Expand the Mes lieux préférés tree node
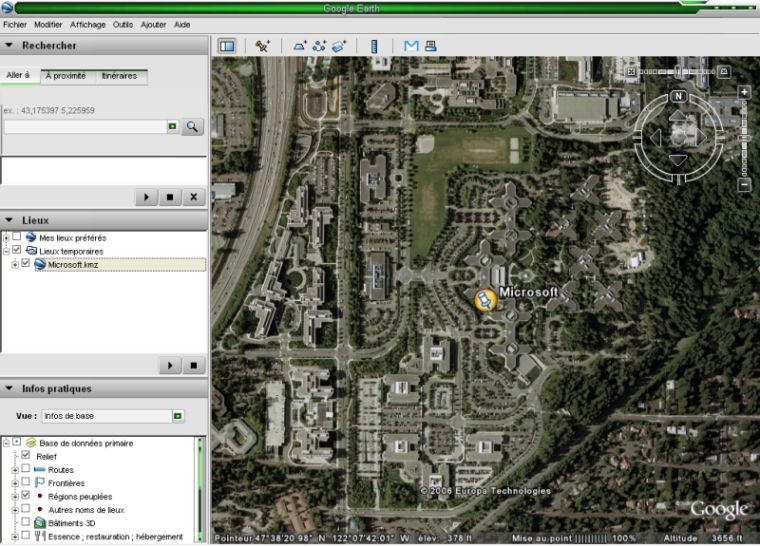 click(x=6, y=238)
